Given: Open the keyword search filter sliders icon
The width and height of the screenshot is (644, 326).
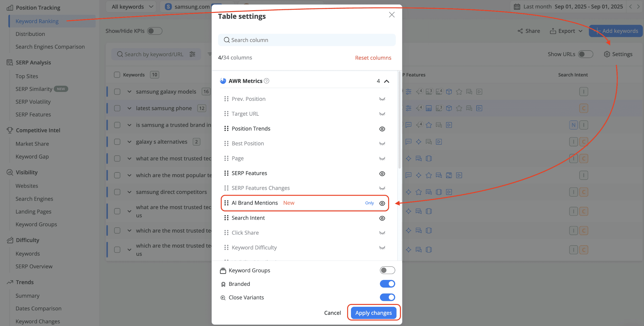Looking at the screenshot, I should click(192, 54).
